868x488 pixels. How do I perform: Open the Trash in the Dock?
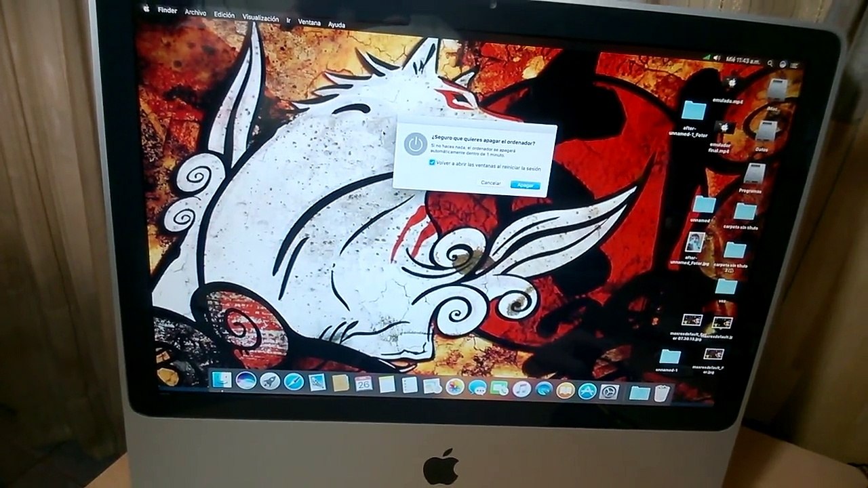pyautogui.click(x=663, y=393)
